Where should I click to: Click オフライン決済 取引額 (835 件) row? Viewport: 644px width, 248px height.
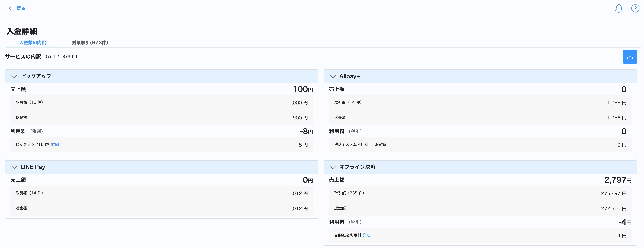pyautogui.click(x=349, y=193)
